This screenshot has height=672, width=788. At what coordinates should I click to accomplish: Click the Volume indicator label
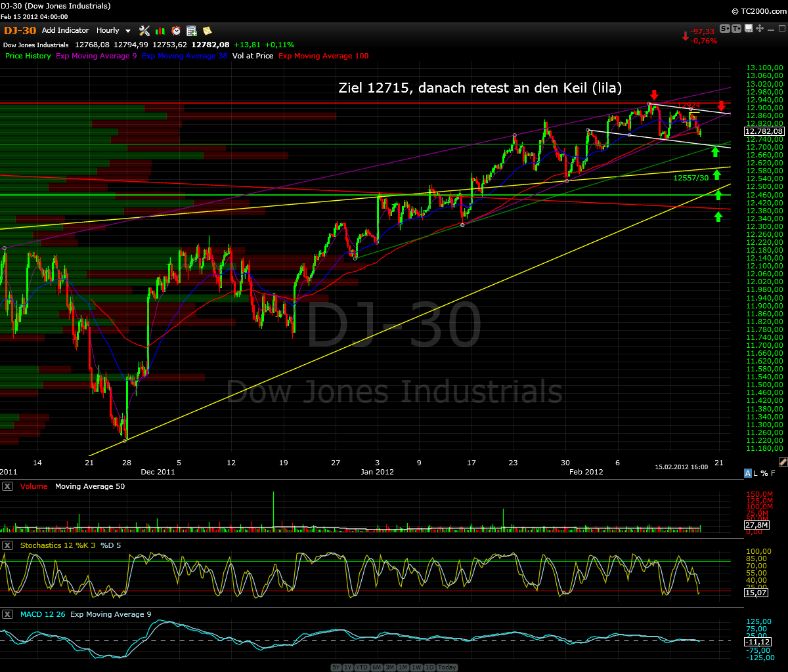(35, 487)
